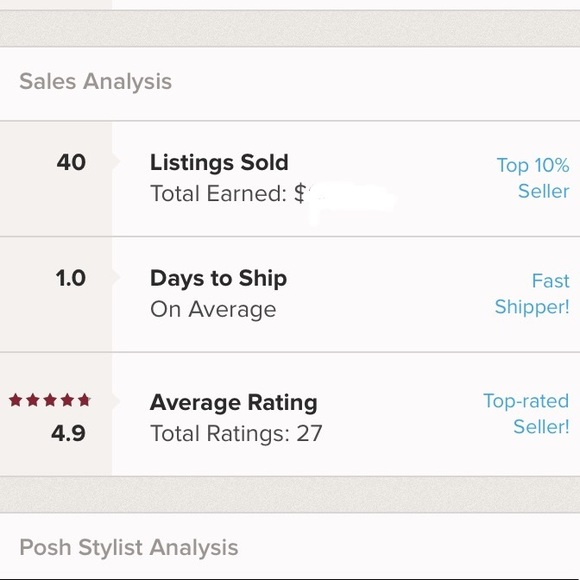Screen dimensions: 580x580
Task: Click the Total Earned amount text
Action: [x=228, y=193]
